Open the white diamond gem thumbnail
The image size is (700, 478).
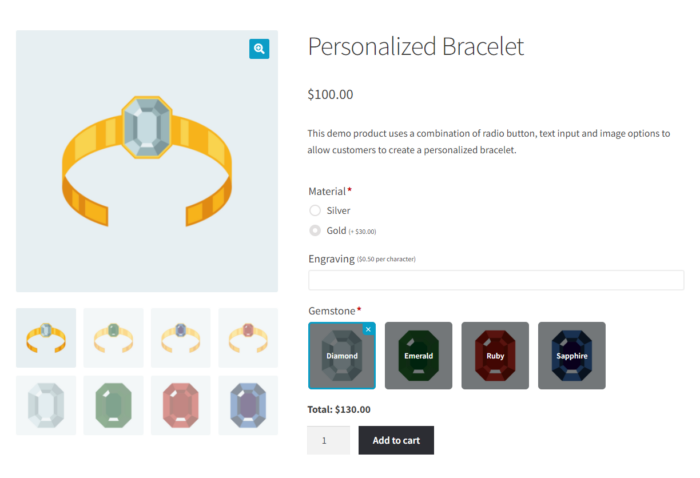pyautogui.click(x=46, y=405)
